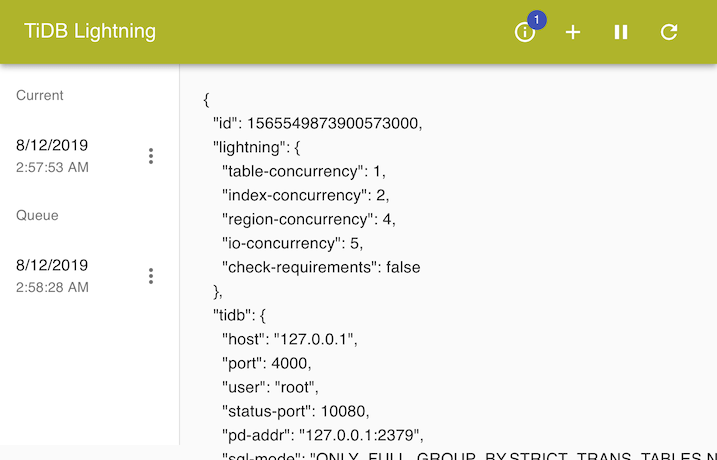Click the "table-concurrency" line
717x460 pixels.
(x=304, y=171)
